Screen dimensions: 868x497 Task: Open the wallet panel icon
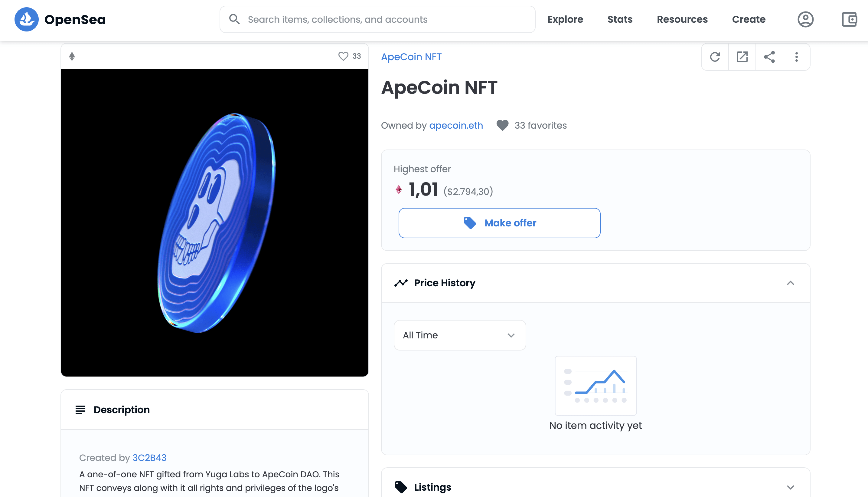(x=849, y=19)
